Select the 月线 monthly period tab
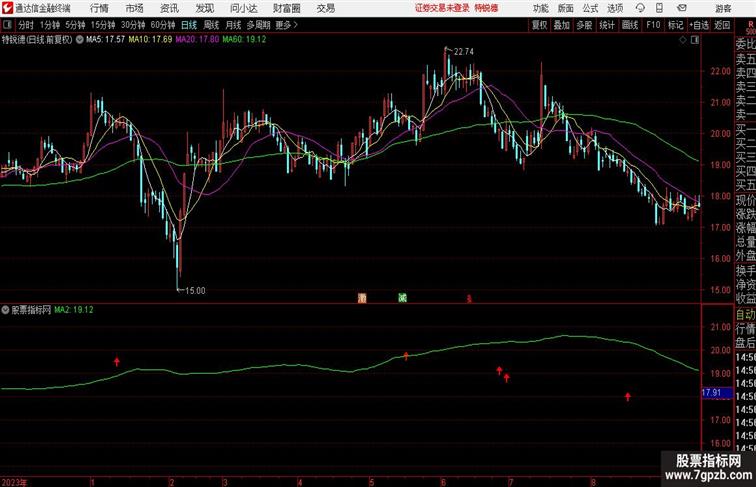The width and height of the screenshot is (756, 487). pos(233,25)
